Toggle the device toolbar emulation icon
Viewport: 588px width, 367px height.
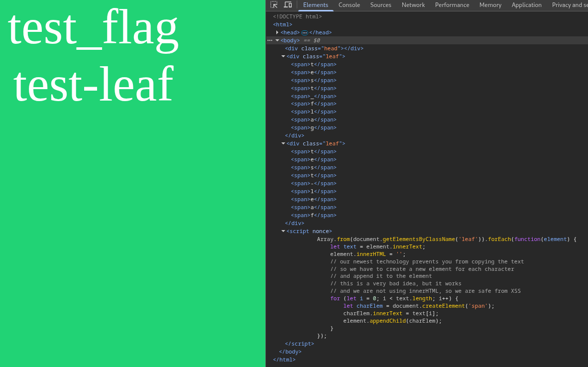pos(288,4)
